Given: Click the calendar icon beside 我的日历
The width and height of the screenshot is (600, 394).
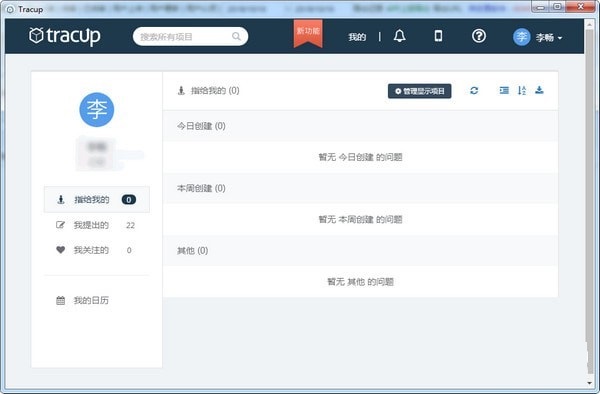Looking at the screenshot, I should coord(60,300).
